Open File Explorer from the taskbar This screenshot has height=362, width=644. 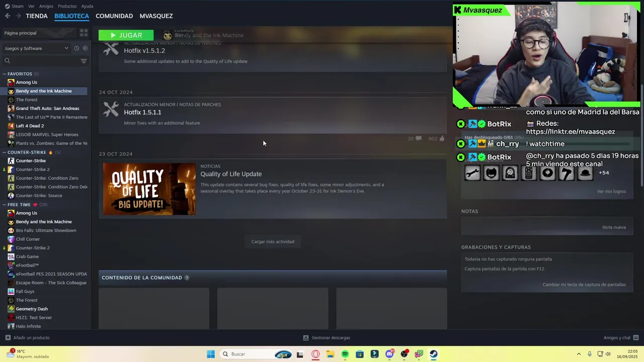point(330,354)
